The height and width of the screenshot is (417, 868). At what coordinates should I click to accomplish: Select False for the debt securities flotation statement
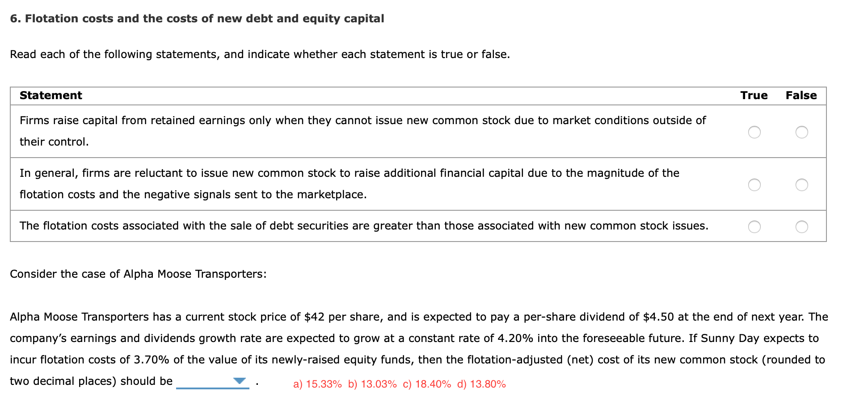[x=802, y=227]
